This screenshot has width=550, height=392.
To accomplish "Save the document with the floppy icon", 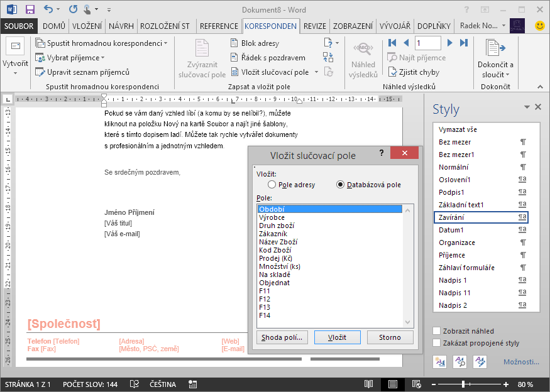I will click(x=30, y=9).
